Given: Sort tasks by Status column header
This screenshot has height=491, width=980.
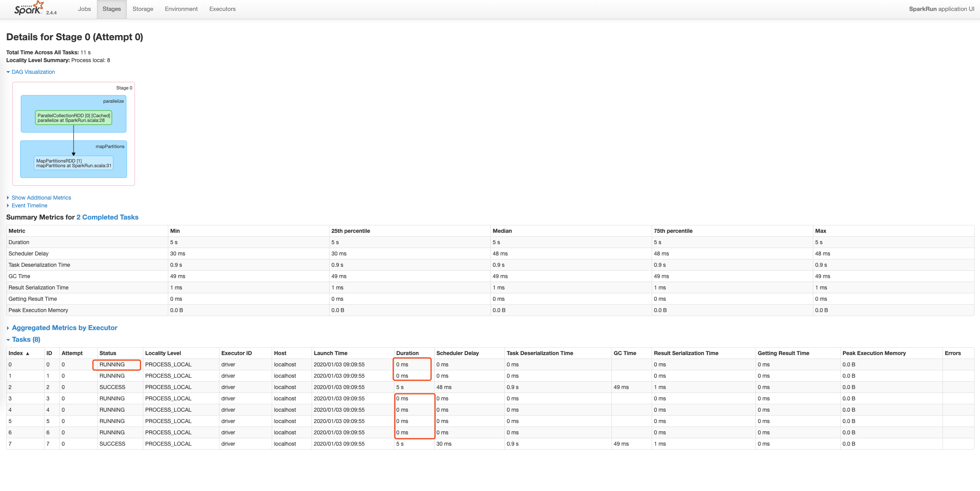Looking at the screenshot, I should click(x=108, y=353).
